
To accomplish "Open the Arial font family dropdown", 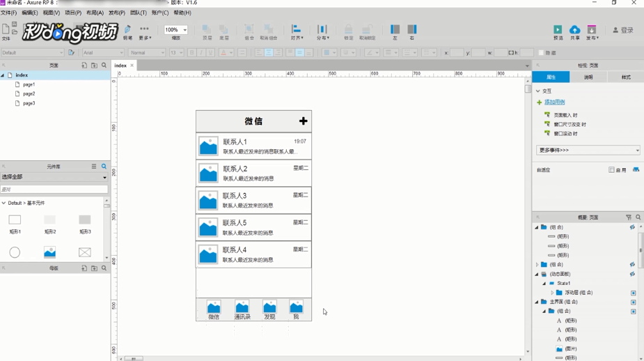I will click(x=102, y=53).
